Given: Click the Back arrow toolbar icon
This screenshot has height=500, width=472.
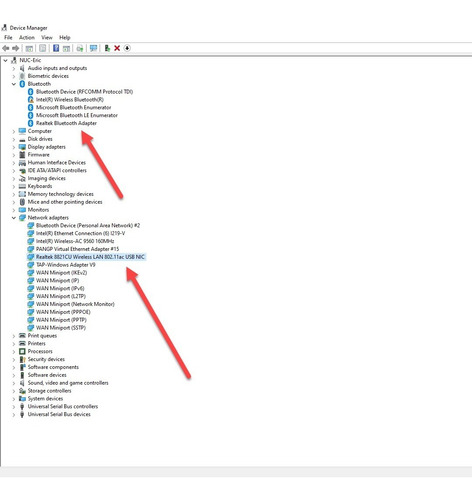Looking at the screenshot, I should coord(6,48).
